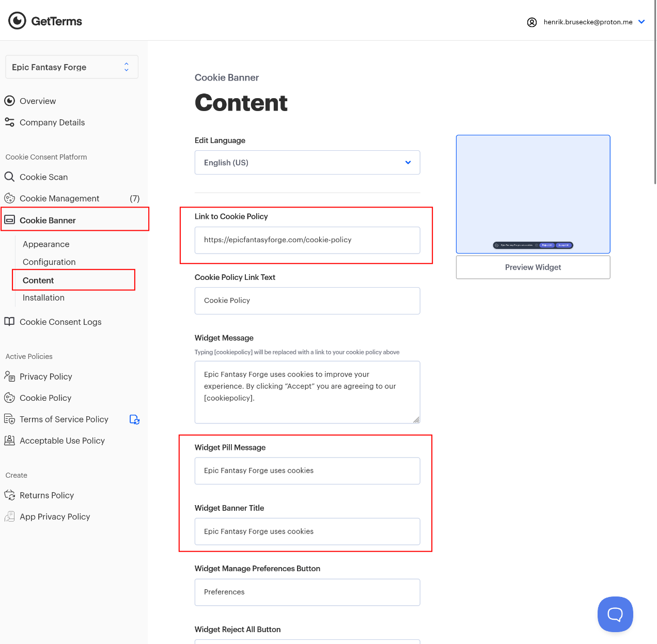The height and width of the screenshot is (644, 657).
Task: Click the Terms of Service Policy icon
Action: click(x=9, y=419)
